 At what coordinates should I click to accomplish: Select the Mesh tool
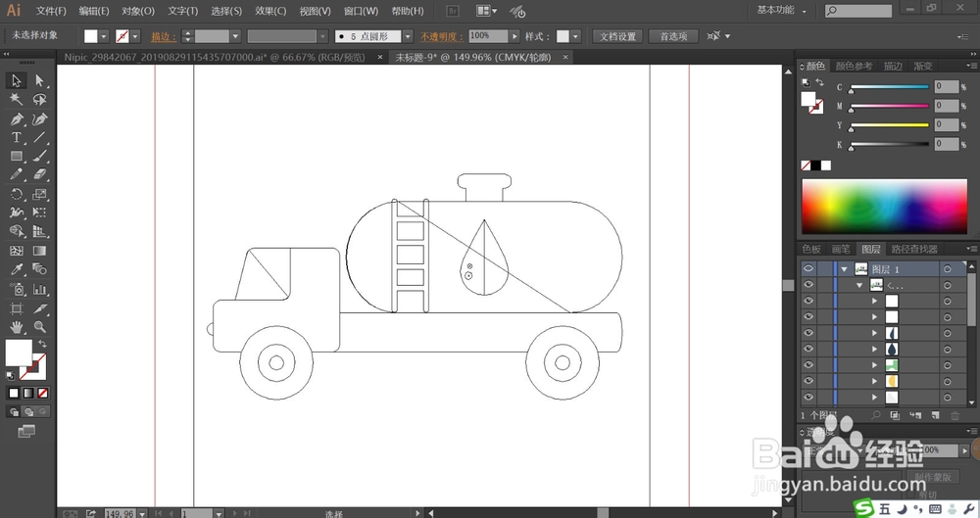[x=17, y=251]
